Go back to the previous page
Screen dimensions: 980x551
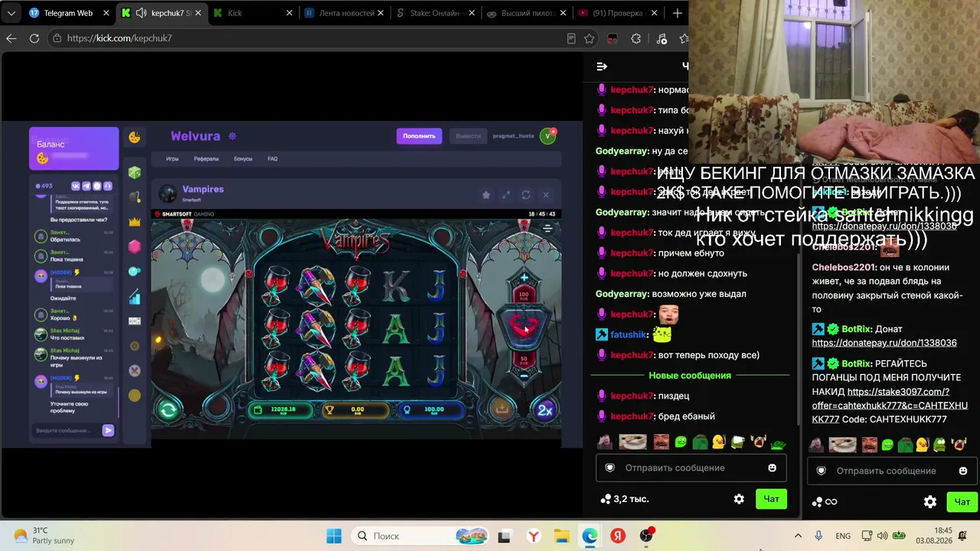pyautogui.click(x=11, y=38)
